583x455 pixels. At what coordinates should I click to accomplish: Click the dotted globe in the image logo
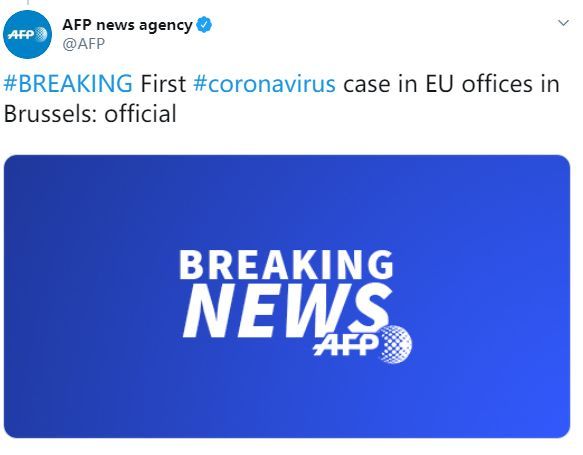[395, 344]
